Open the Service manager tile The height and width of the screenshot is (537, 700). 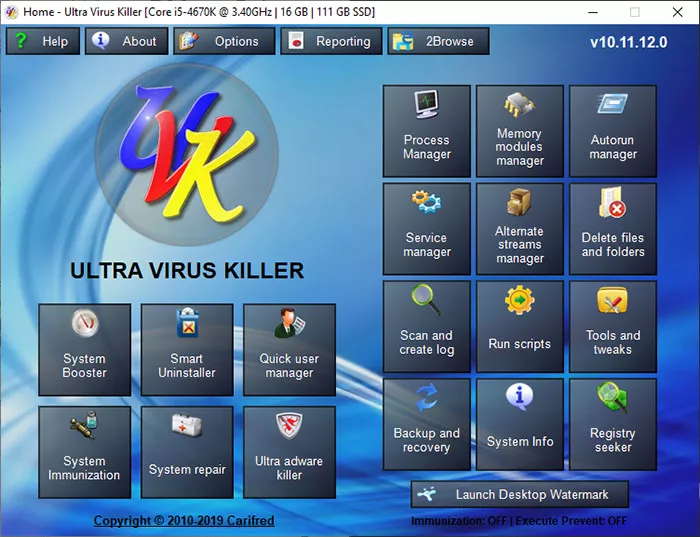point(427,229)
